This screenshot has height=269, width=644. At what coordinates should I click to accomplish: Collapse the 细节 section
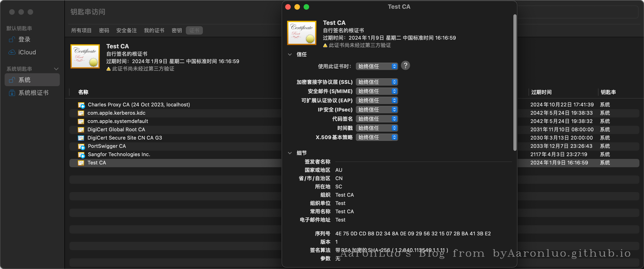coord(290,153)
